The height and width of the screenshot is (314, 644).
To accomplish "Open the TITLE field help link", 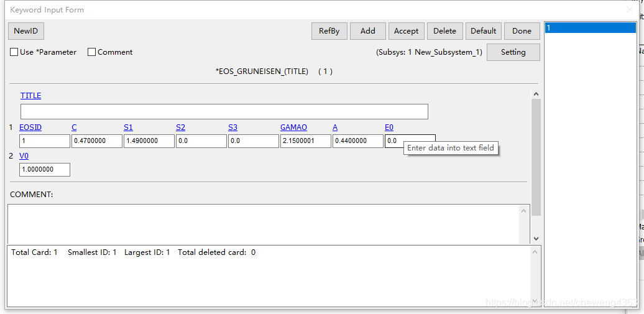I will tap(31, 96).
